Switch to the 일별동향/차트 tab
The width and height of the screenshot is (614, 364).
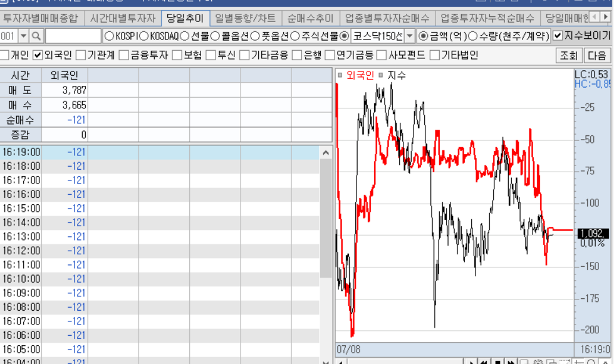point(245,18)
